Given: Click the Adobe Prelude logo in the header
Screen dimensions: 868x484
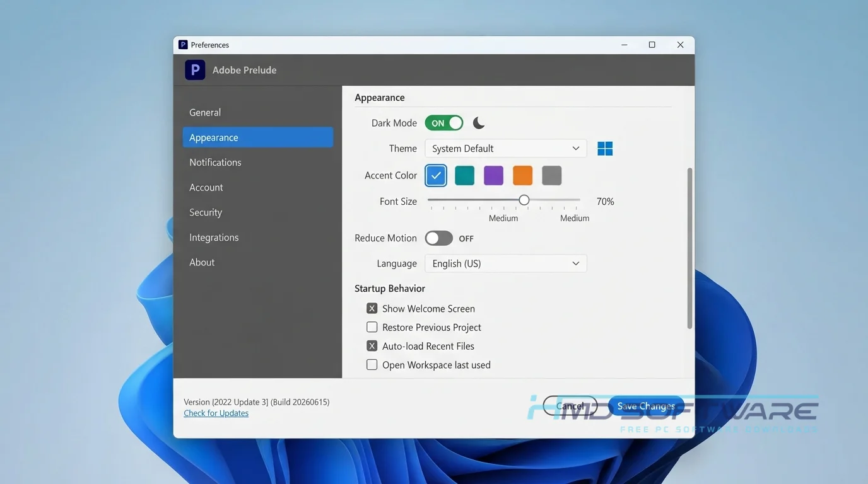Looking at the screenshot, I should click(x=195, y=70).
